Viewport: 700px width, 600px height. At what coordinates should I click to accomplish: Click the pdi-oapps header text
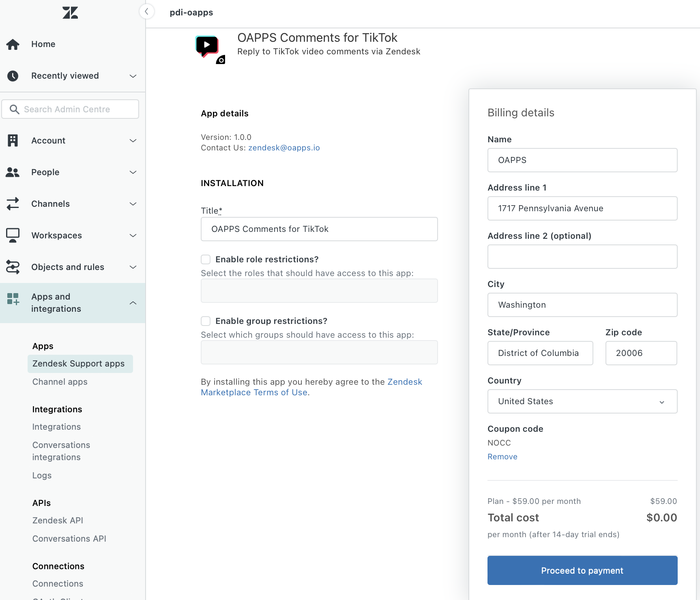click(x=191, y=13)
